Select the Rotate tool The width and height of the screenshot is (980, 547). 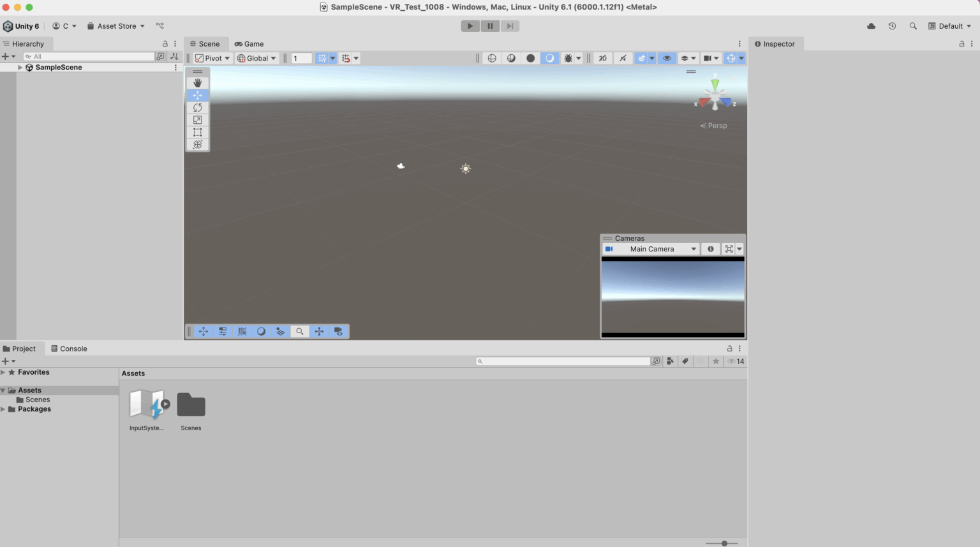click(x=197, y=107)
